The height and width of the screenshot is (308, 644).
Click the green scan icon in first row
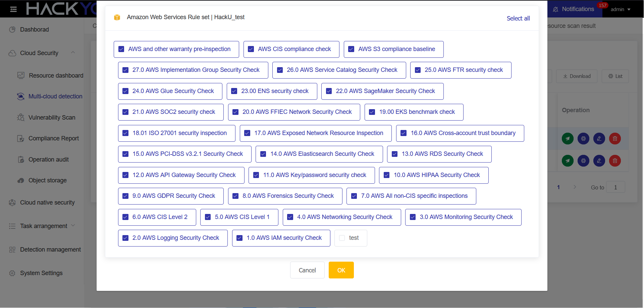tap(568, 138)
